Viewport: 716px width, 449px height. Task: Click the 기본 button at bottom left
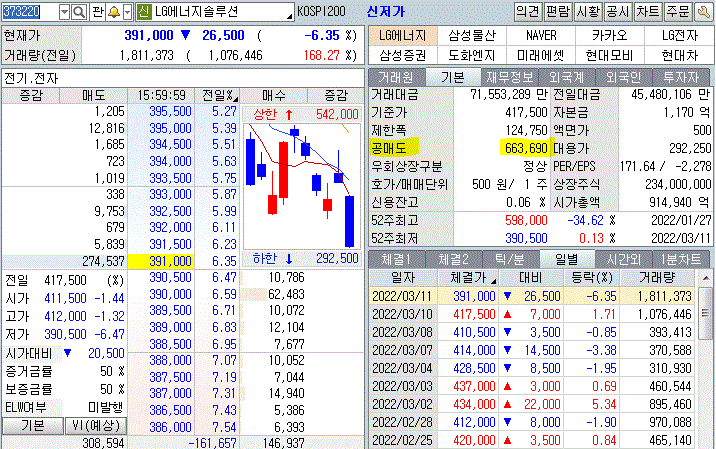pos(33,426)
